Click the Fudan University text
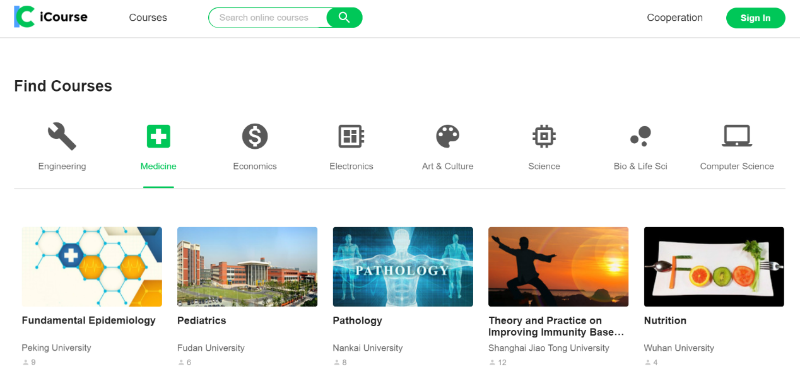 click(x=211, y=348)
